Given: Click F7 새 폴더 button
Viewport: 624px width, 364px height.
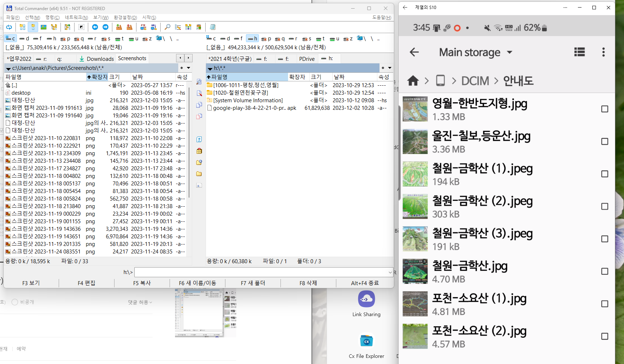Looking at the screenshot, I should tap(253, 283).
